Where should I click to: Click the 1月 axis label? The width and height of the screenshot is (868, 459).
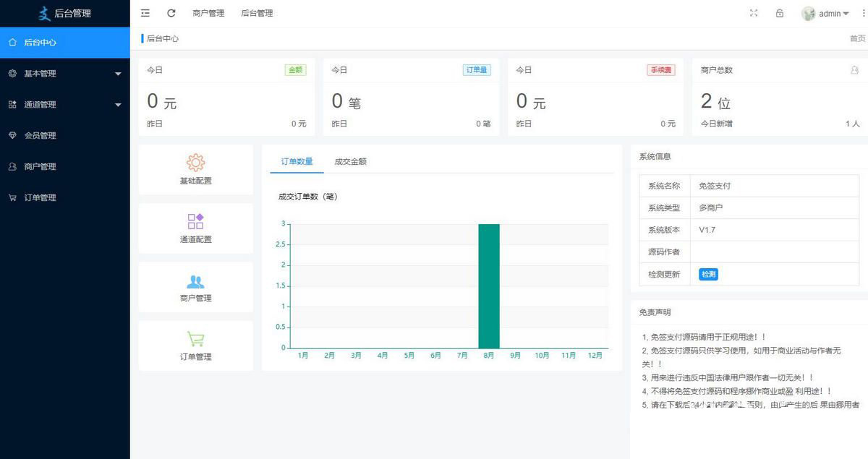tap(303, 355)
